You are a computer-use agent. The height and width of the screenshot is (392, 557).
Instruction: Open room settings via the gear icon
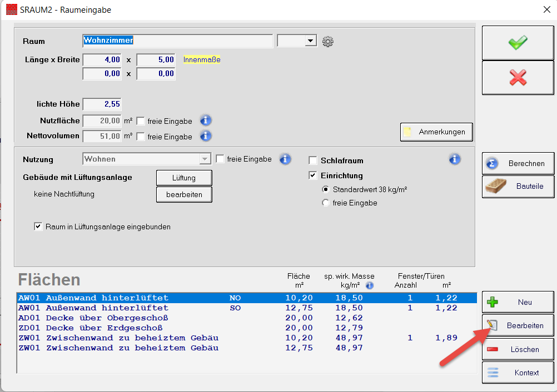click(x=327, y=42)
